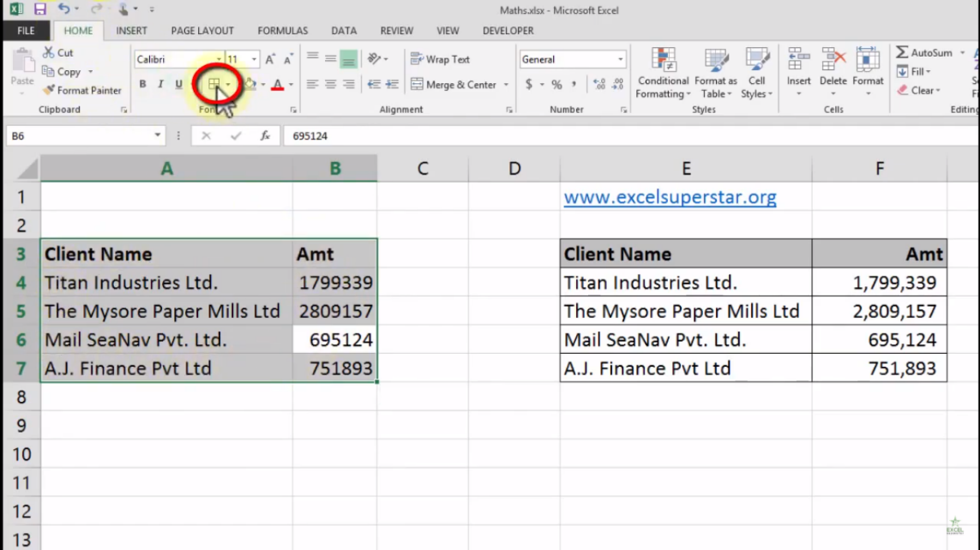Click the Percent Style icon
This screenshot has height=550, width=980.
[556, 84]
